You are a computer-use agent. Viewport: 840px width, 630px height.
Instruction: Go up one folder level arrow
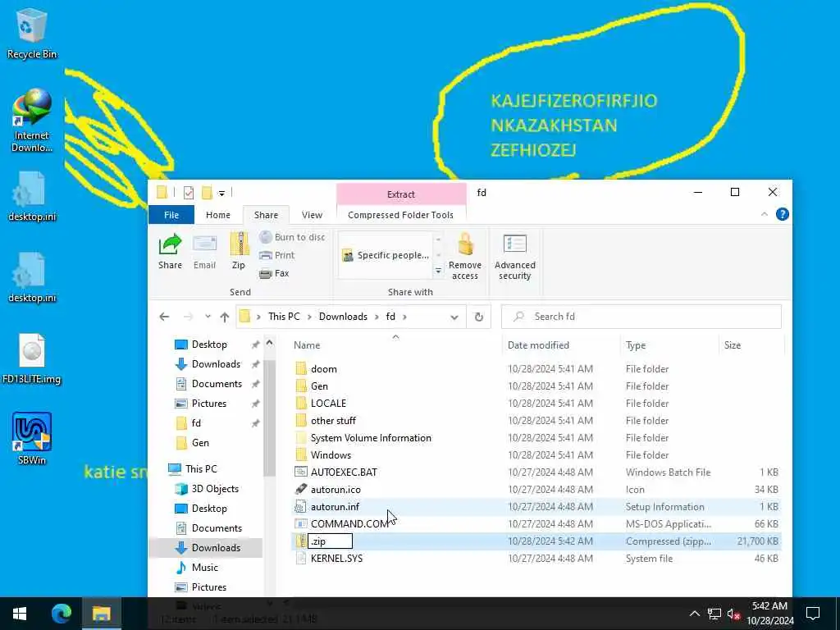tap(225, 317)
